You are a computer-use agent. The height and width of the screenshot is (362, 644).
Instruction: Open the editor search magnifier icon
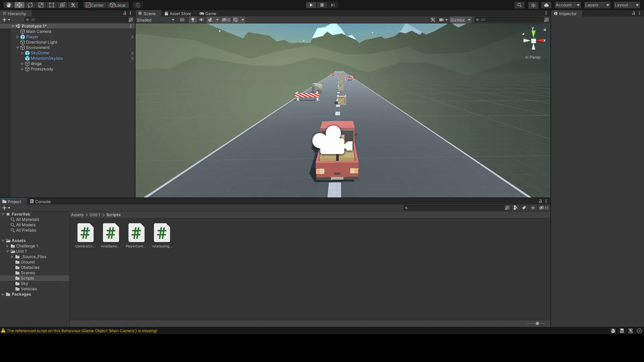(519, 5)
